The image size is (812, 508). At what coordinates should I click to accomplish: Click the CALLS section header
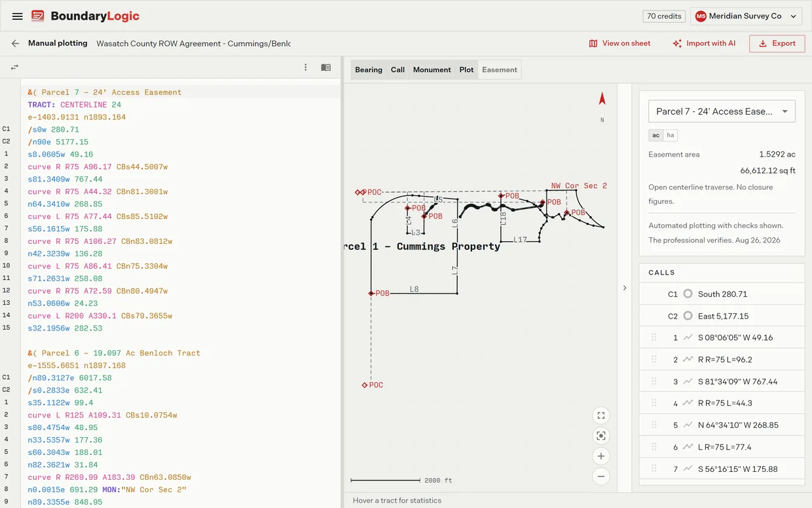661,273
